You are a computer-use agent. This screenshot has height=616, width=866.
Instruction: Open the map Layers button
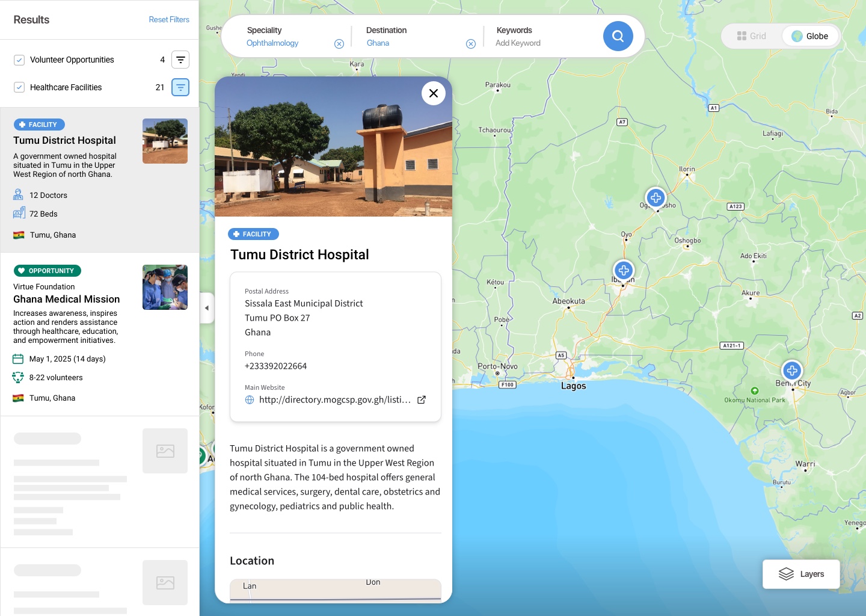pyautogui.click(x=801, y=574)
